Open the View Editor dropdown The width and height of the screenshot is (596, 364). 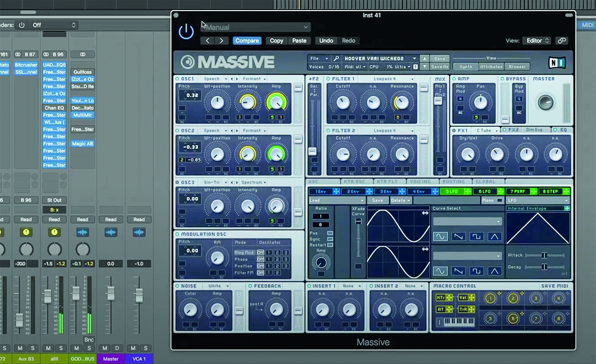pyautogui.click(x=537, y=41)
